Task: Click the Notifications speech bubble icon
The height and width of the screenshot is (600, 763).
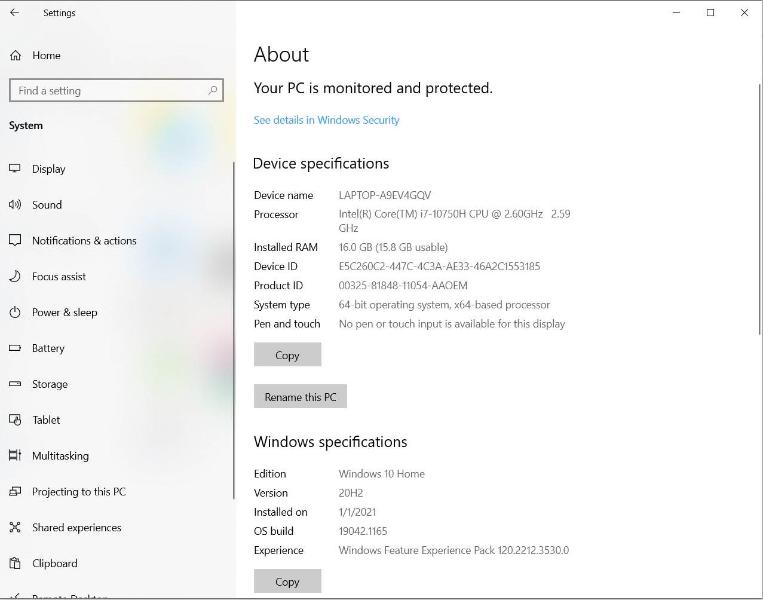Action: 15,240
